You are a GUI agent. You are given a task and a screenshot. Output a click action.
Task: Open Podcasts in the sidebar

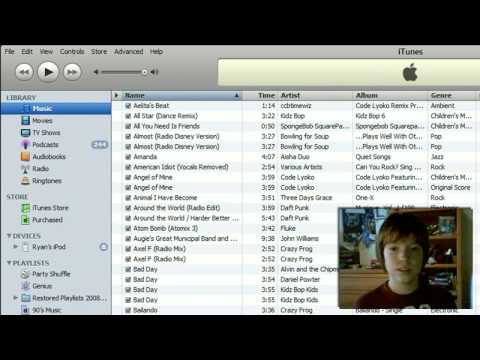point(45,145)
